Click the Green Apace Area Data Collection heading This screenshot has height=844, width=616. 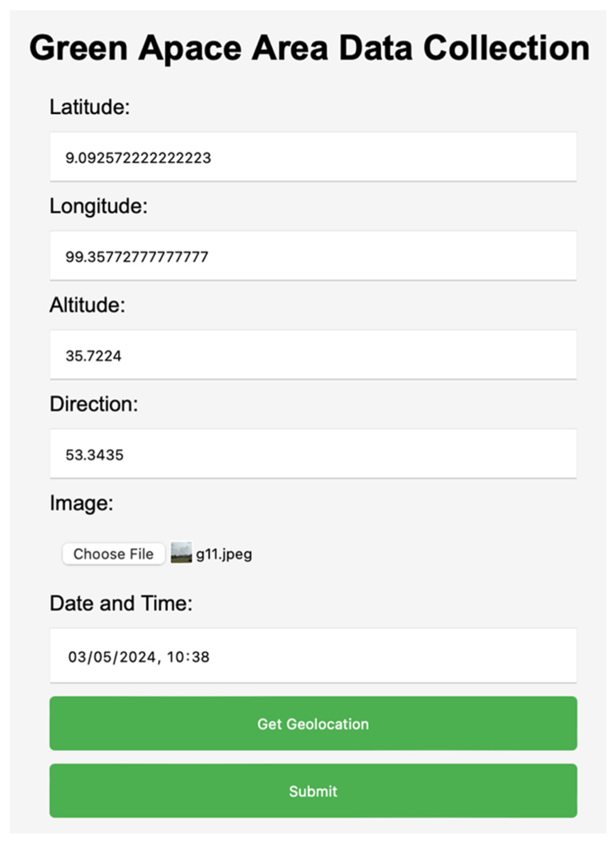tap(310, 48)
